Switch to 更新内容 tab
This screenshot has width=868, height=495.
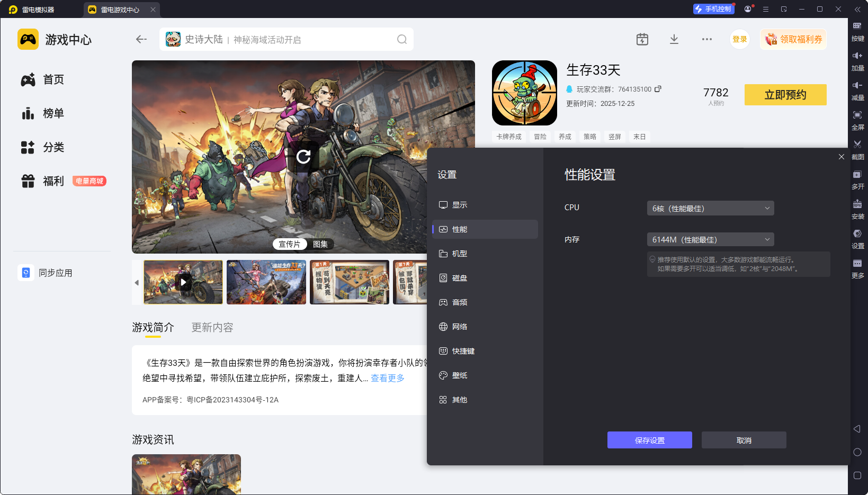pos(212,328)
